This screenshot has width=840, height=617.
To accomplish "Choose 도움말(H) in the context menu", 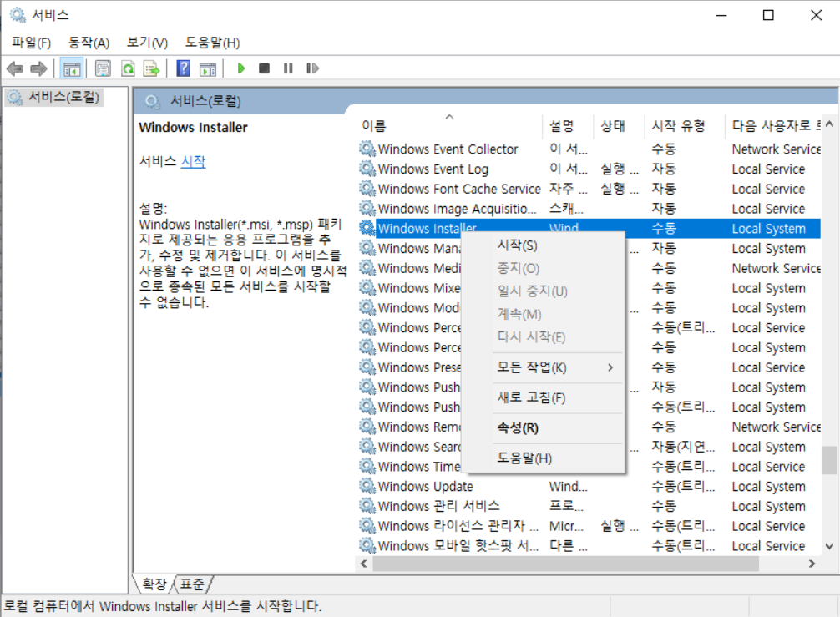I will point(544,458).
